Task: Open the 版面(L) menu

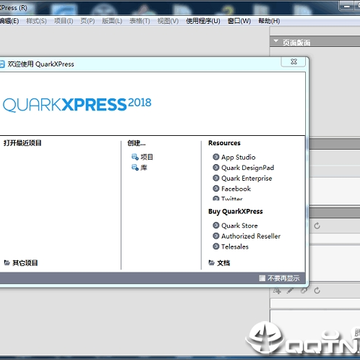Action: (x=112, y=21)
